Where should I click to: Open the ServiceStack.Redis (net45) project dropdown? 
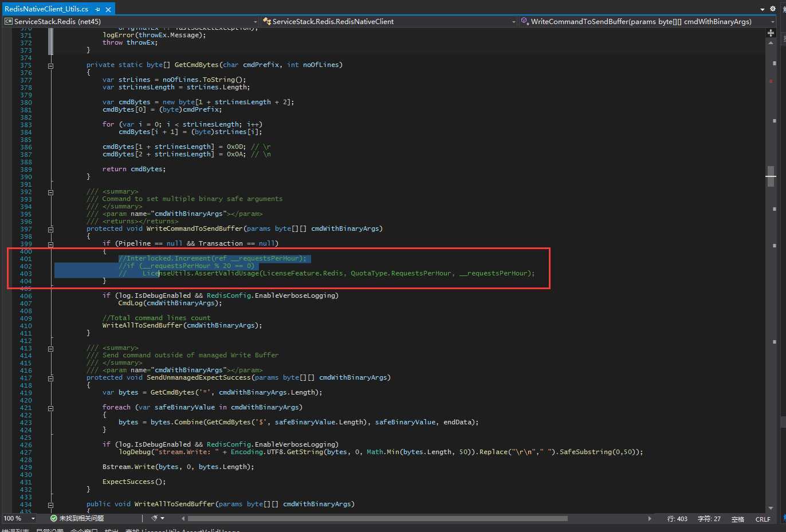click(x=131, y=21)
